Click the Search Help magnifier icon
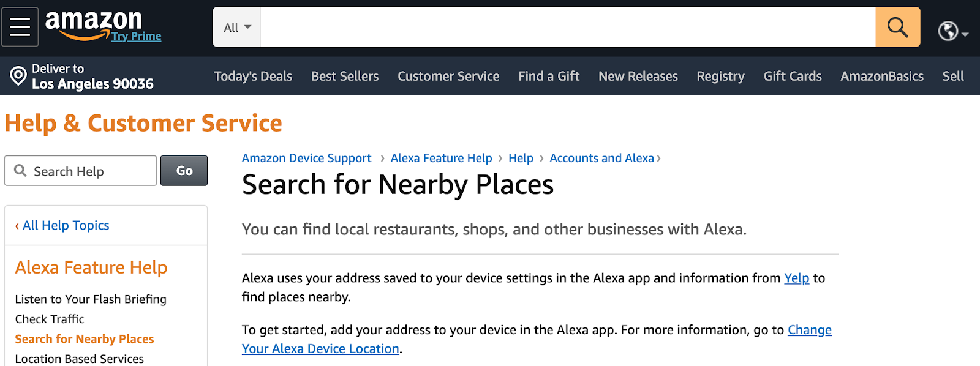The image size is (980, 366). coord(20,171)
